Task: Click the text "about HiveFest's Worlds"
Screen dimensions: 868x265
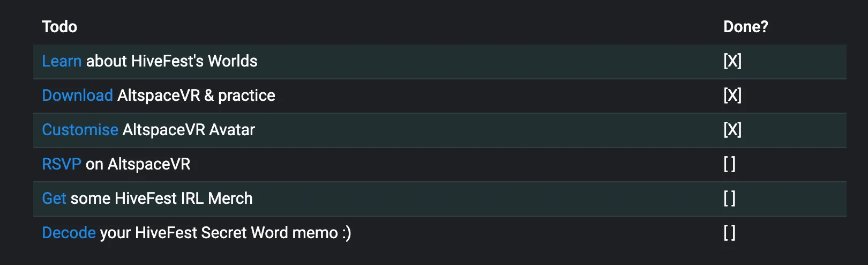Action: pos(171,61)
